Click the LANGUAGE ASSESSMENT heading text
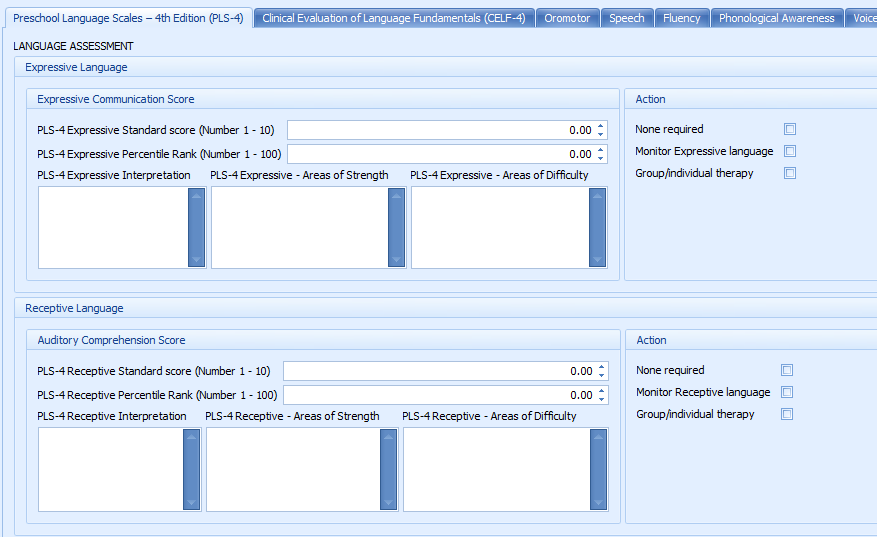877x537 pixels. pyautogui.click(x=73, y=46)
